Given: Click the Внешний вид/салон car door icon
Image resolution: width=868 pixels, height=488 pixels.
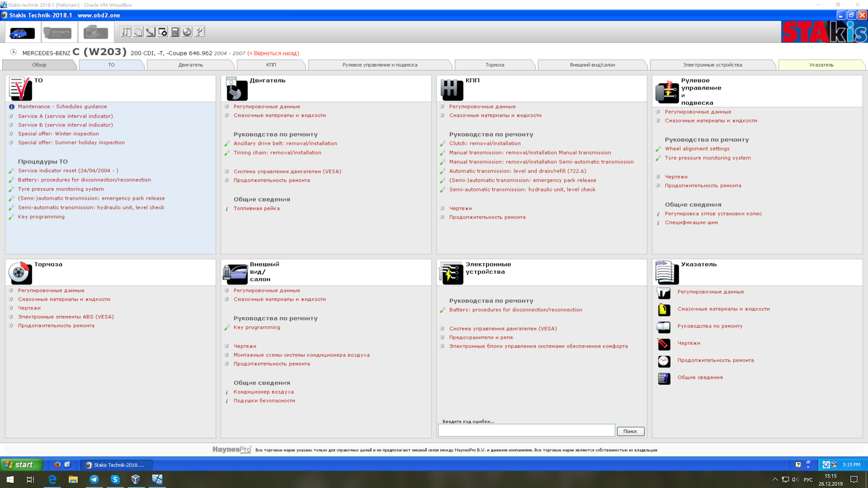Looking at the screenshot, I should [x=236, y=274].
